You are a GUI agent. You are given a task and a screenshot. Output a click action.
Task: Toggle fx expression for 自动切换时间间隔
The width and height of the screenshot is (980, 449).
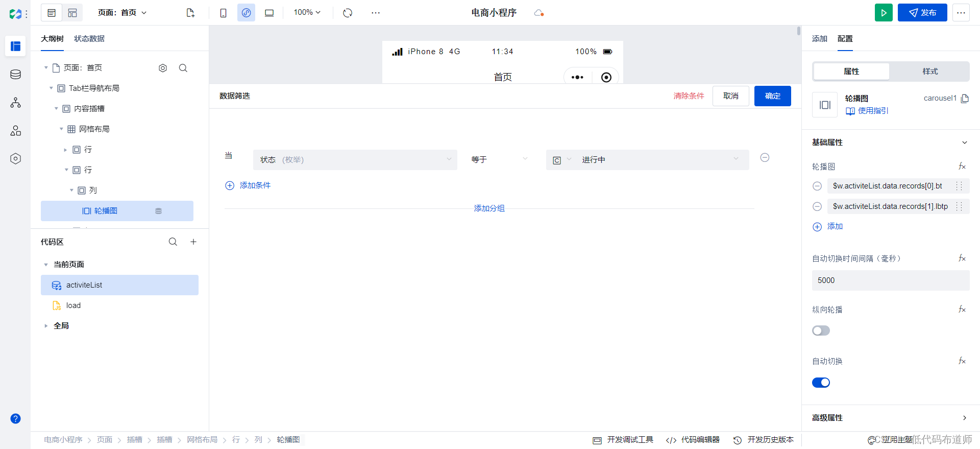962,258
